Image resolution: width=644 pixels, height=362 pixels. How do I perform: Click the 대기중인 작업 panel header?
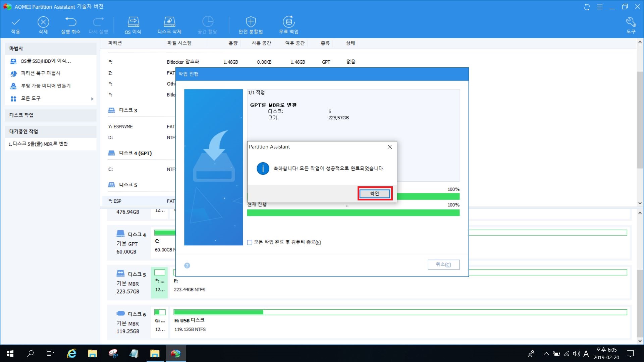point(51,131)
